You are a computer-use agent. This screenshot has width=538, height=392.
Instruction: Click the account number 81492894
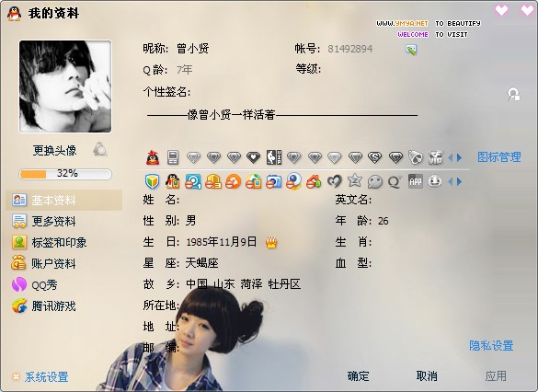350,49
